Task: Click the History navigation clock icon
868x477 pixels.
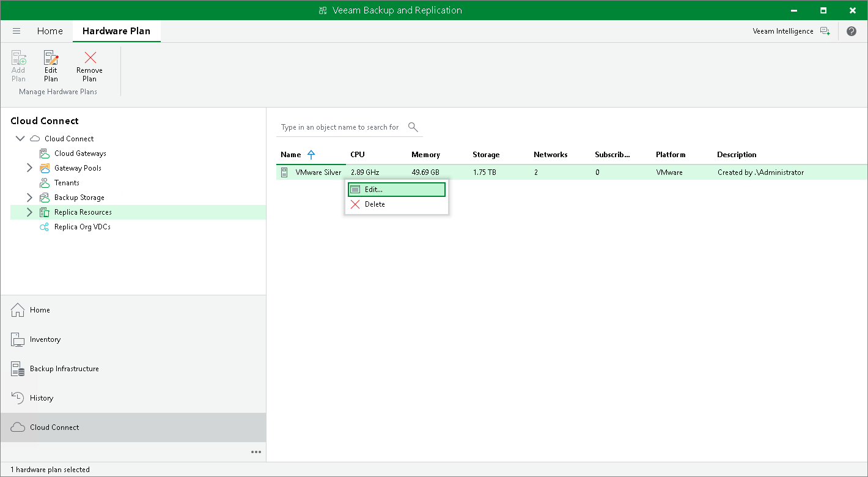Action: [x=18, y=398]
